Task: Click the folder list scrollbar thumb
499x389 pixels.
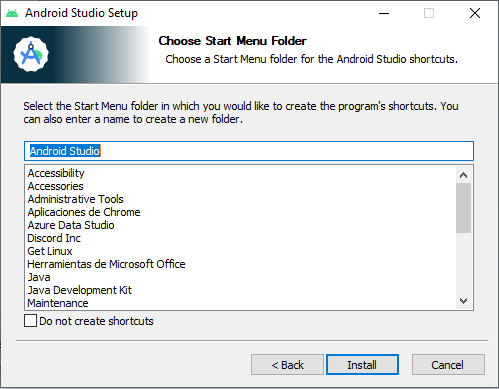Action: [x=463, y=208]
